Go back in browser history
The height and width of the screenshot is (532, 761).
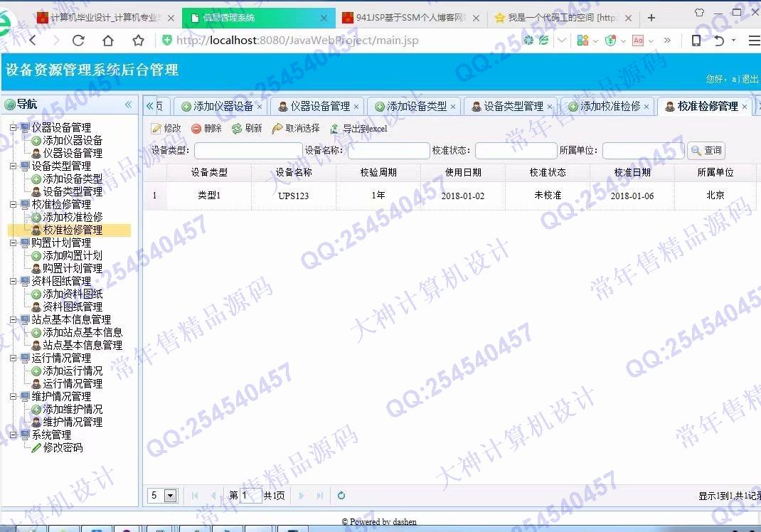pyautogui.click(x=33, y=41)
